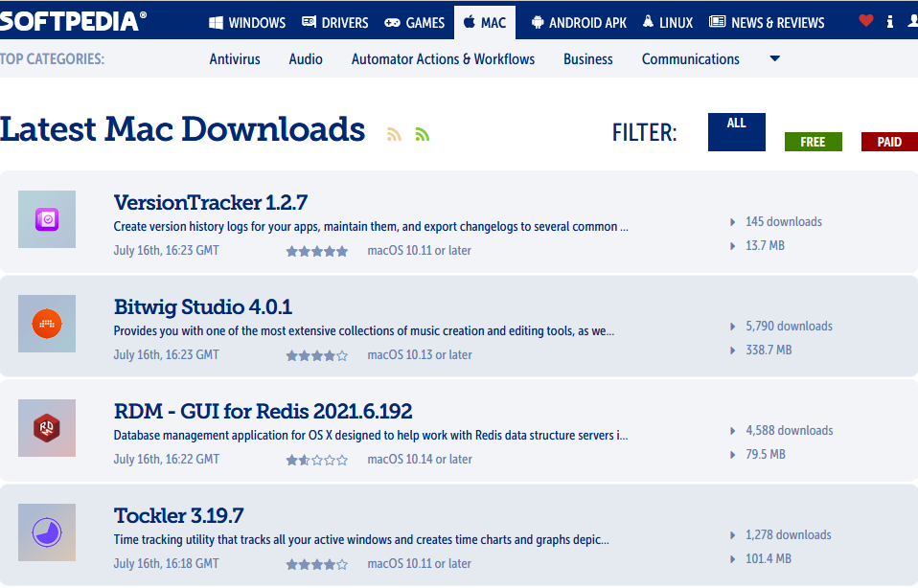The image size is (918, 588).
Task: Switch to the Android APK tab
Action: [x=579, y=23]
